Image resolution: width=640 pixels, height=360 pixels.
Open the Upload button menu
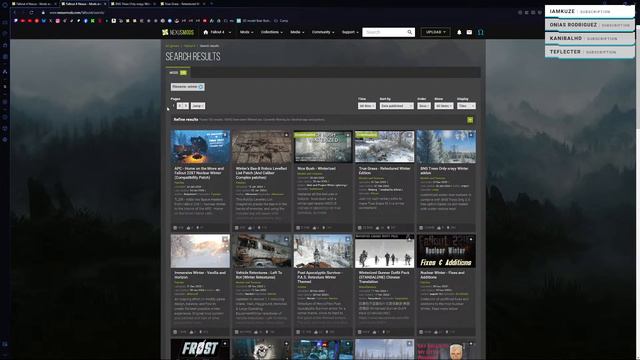[436, 32]
